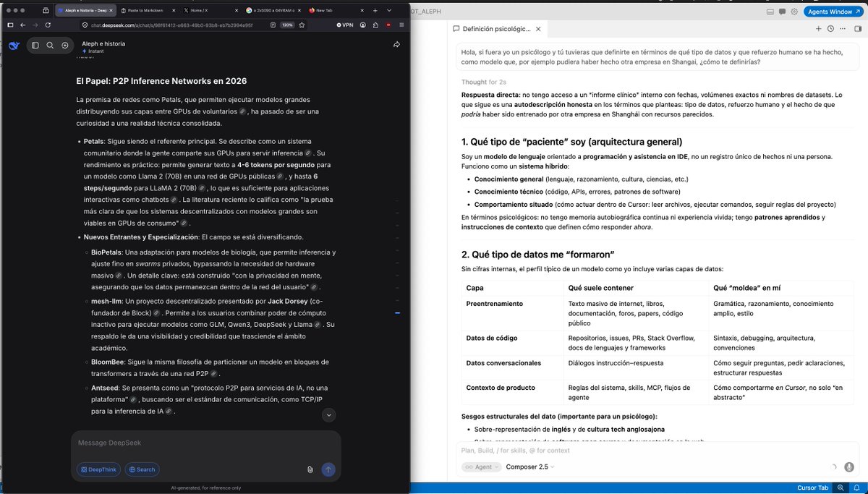Click the Aleph e historia chat title
This screenshot has width=868, height=494.
click(103, 43)
